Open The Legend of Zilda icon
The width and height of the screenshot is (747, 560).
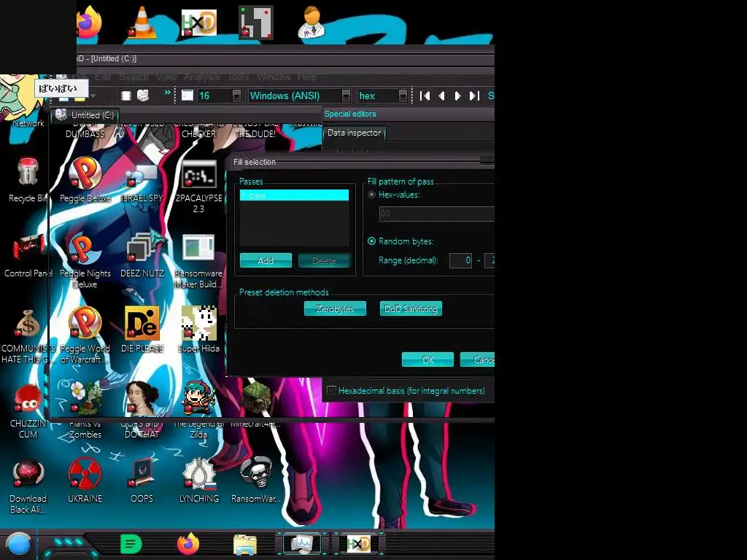[x=198, y=411]
